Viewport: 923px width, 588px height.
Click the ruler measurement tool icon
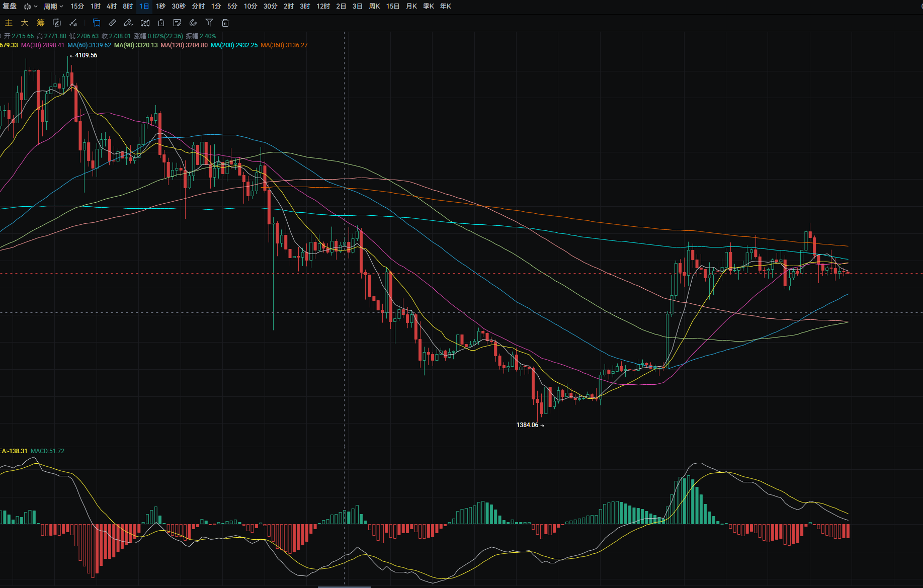(x=113, y=23)
